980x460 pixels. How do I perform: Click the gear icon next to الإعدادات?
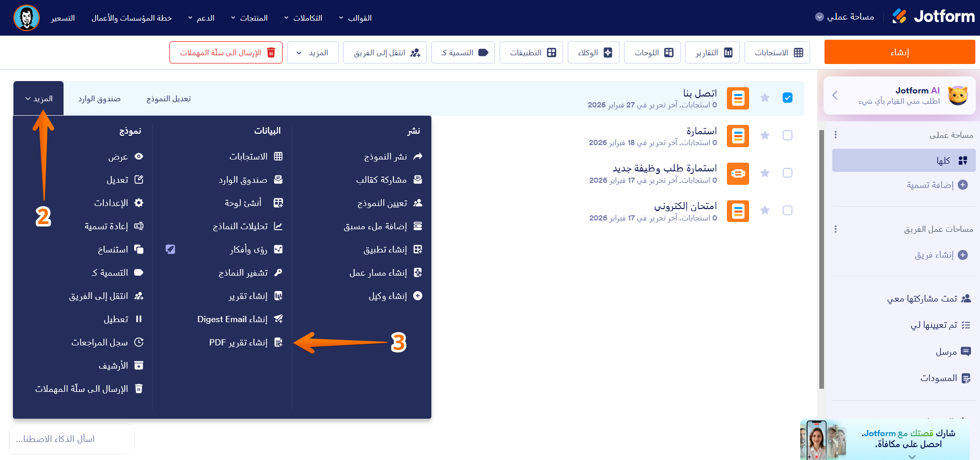pos(138,203)
